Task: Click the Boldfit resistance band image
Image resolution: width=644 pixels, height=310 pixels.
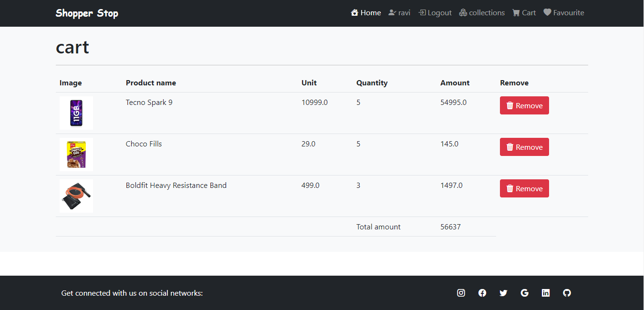Action: pos(76,196)
